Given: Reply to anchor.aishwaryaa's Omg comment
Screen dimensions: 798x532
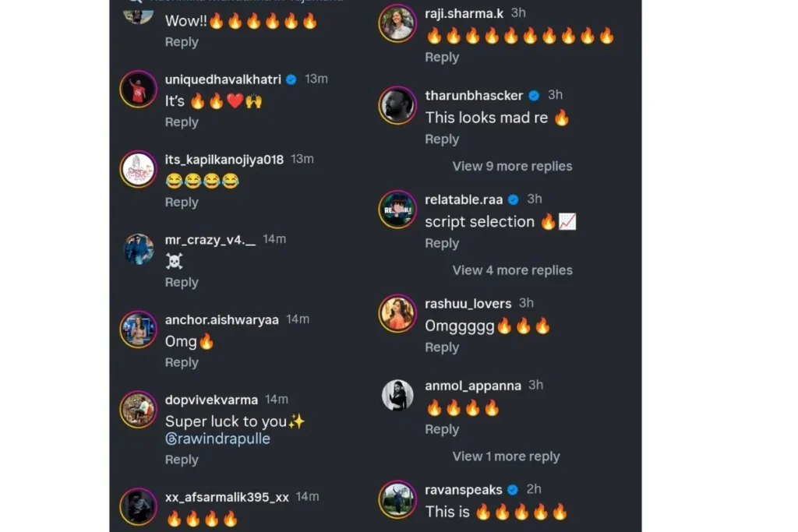Looking at the screenshot, I should 182,363.
